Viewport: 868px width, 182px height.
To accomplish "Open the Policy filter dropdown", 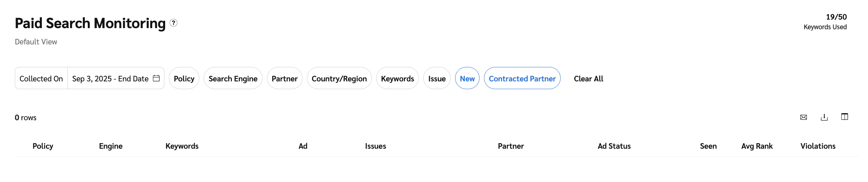I will point(184,78).
